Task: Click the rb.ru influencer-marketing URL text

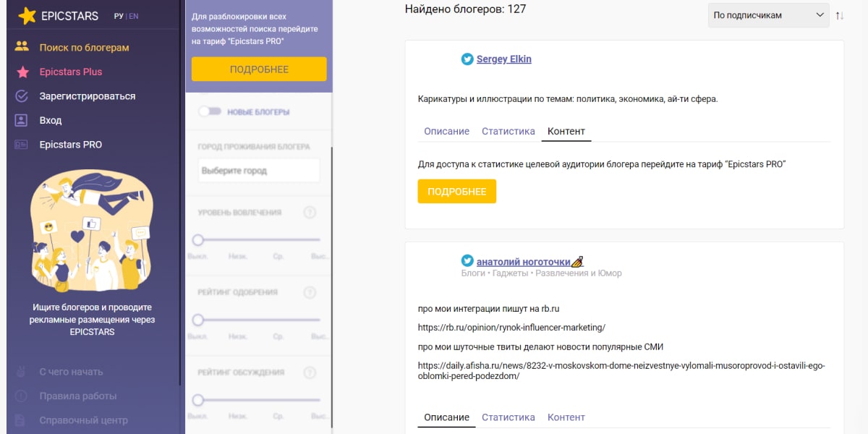Action: [x=511, y=328]
